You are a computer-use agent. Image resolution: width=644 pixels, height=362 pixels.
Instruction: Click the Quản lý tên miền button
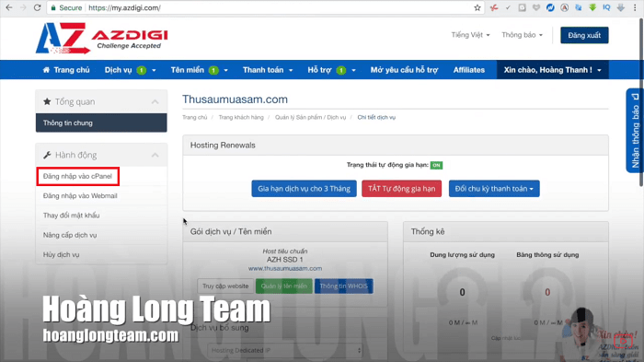coord(283,286)
